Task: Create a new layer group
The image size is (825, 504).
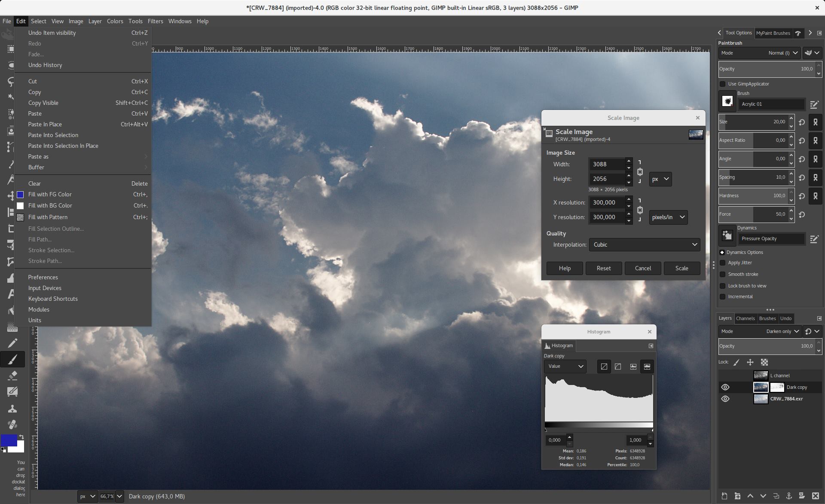Action: tap(737, 496)
